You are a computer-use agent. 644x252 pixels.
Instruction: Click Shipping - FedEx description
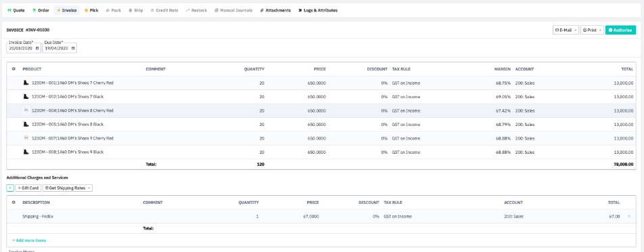(x=38, y=216)
